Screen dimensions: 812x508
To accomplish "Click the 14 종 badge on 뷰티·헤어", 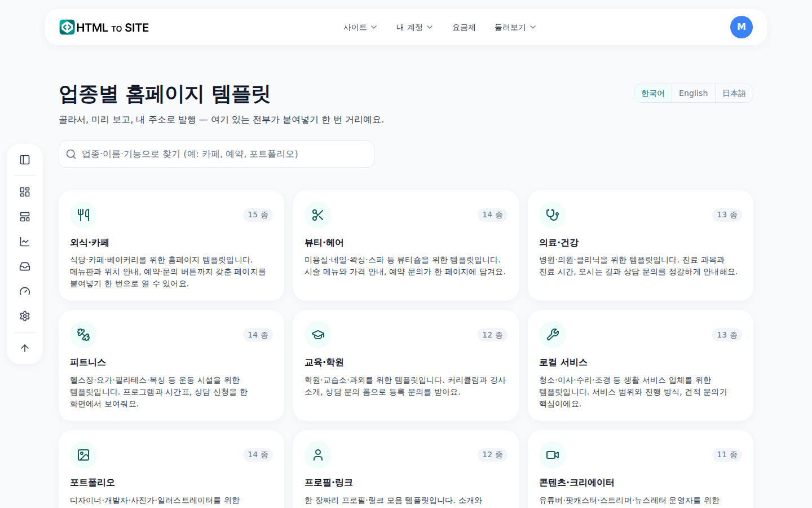I will tap(493, 215).
